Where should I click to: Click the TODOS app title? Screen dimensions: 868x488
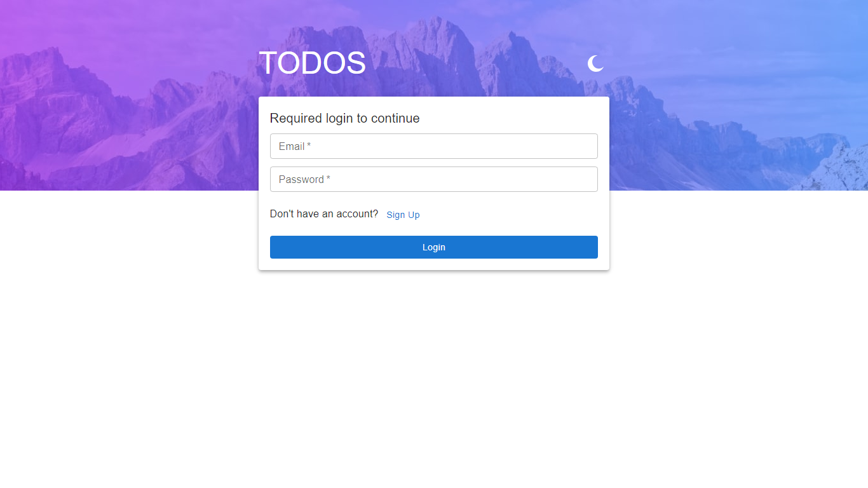click(313, 64)
